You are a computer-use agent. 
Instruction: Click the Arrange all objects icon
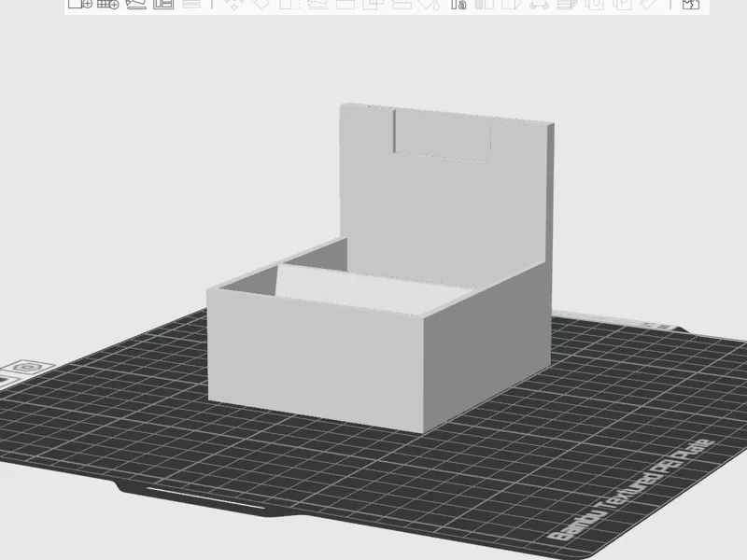(x=163, y=4)
